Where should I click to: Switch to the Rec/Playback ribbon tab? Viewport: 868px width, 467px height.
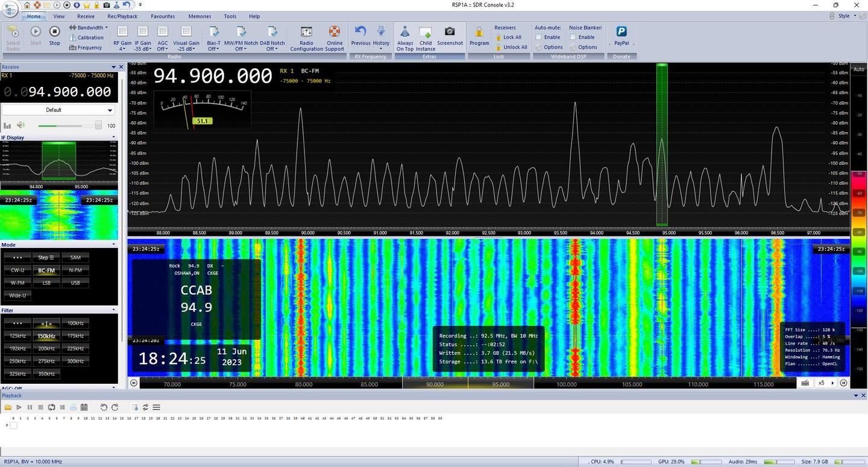122,16
